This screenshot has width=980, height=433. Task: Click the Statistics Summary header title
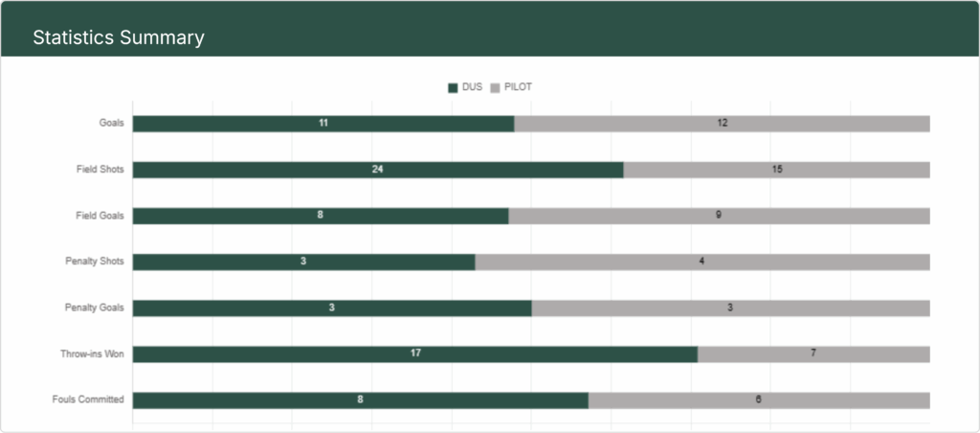pyautogui.click(x=119, y=38)
